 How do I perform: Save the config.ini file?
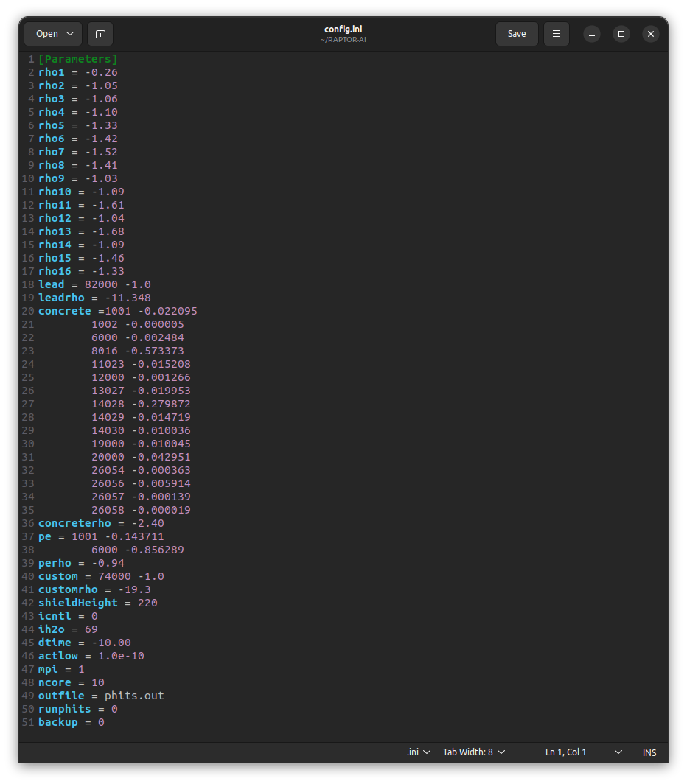tap(517, 34)
